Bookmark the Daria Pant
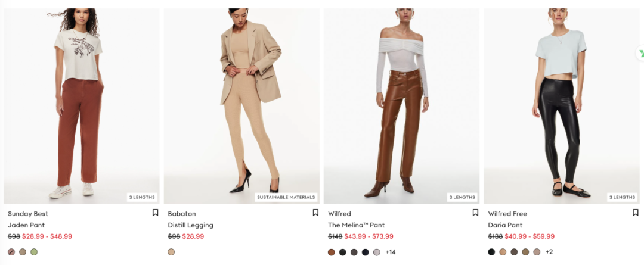Screen dimensions: 644x265 [636, 213]
